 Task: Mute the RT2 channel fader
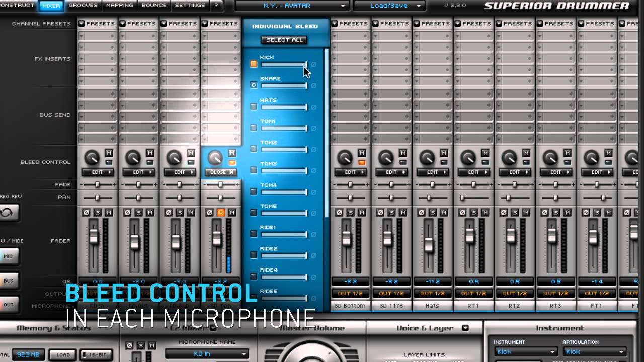pos(526,213)
